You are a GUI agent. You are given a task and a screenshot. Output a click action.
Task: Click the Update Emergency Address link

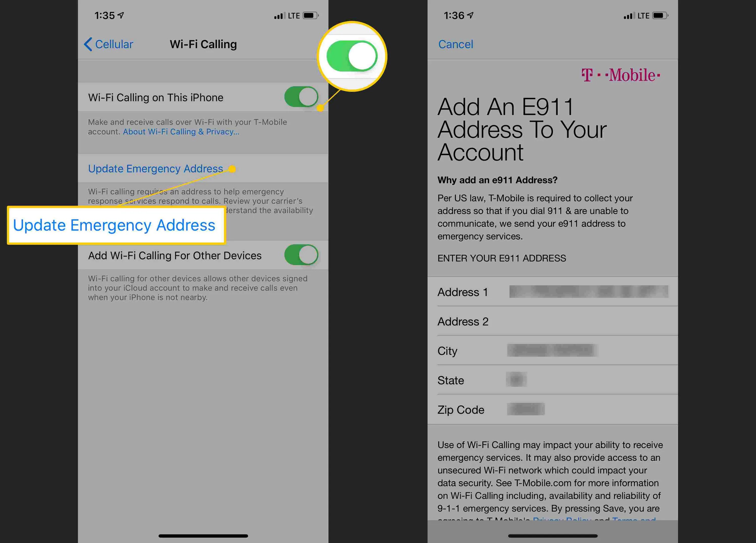(155, 169)
